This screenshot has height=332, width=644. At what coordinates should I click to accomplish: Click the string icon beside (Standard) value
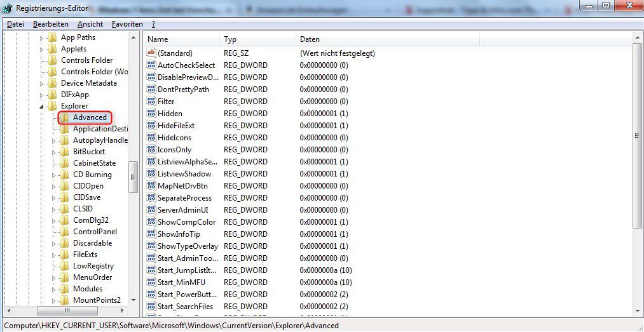click(x=151, y=53)
